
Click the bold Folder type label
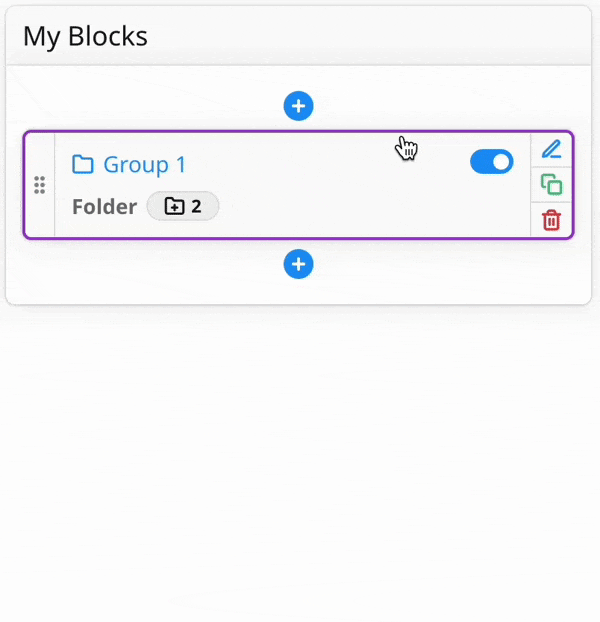[x=104, y=207]
